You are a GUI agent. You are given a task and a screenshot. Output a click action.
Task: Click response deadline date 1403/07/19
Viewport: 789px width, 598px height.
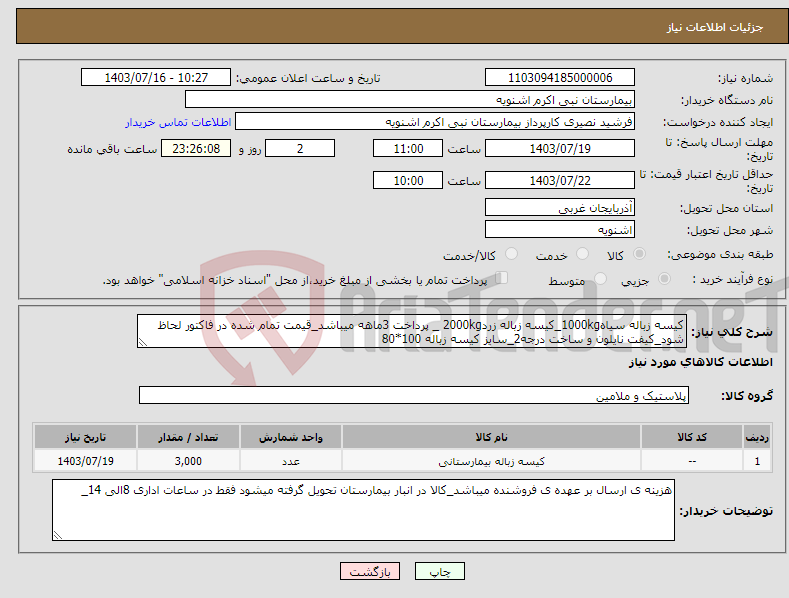pos(560,148)
